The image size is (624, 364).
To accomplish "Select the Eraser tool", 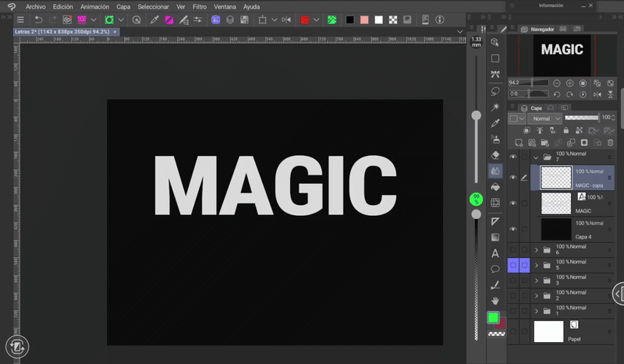I will coord(495,154).
